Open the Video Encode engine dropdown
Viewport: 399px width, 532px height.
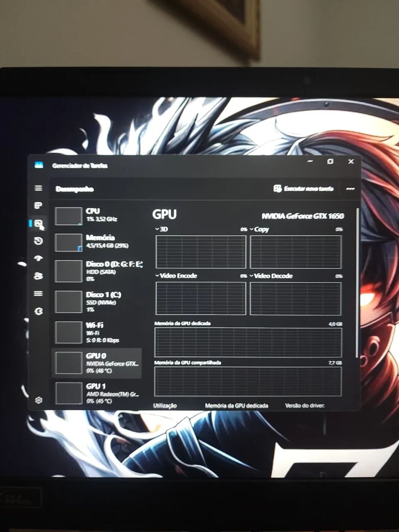176,276
